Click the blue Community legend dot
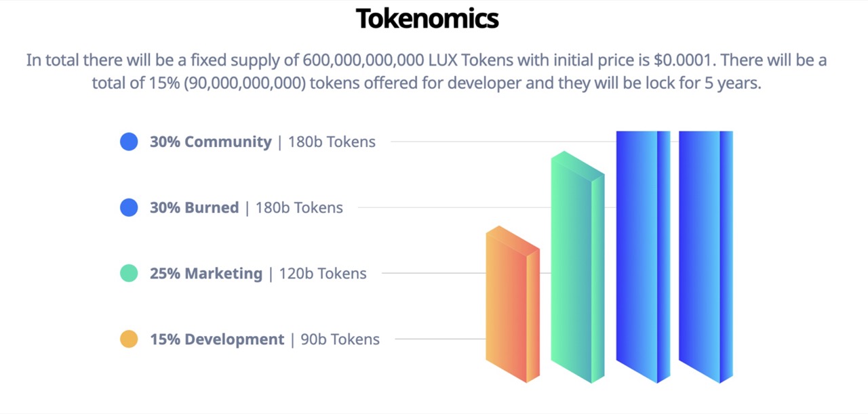This screenshot has height=414, width=868. pos(129,142)
